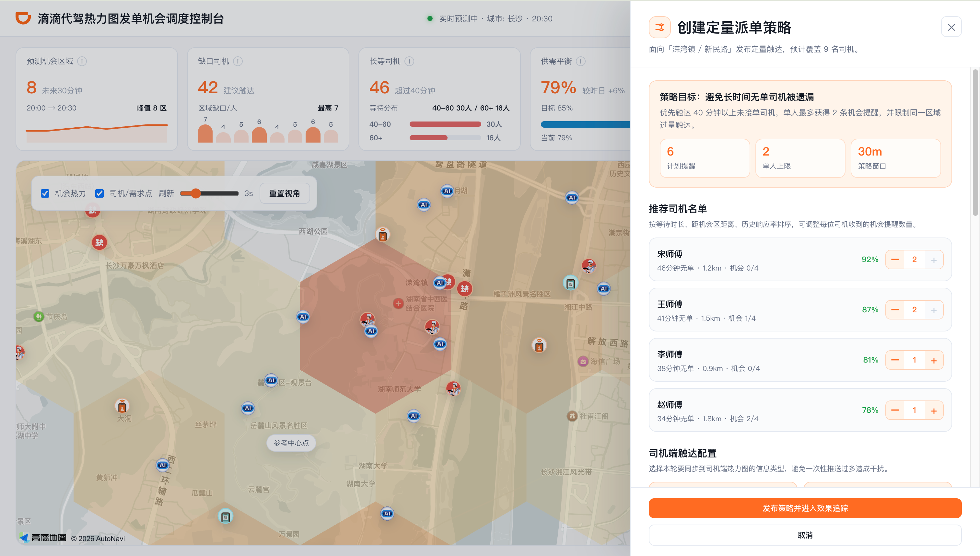Click the 单人上限 2 stat card
This screenshot has height=556, width=980.
[800, 158]
